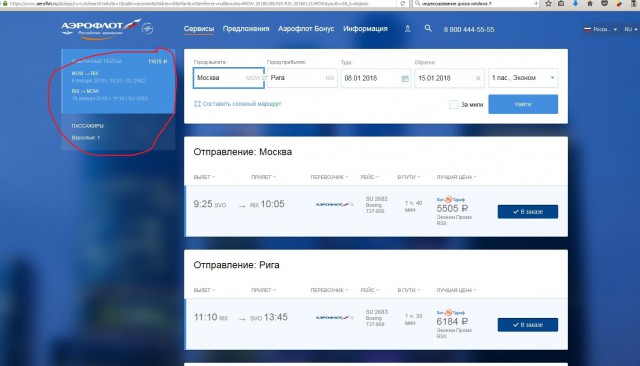The height and width of the screenshot is (366, 640).
Task: Sort Moscow flights by 'Прилет' column
Action: pos(263,177)
